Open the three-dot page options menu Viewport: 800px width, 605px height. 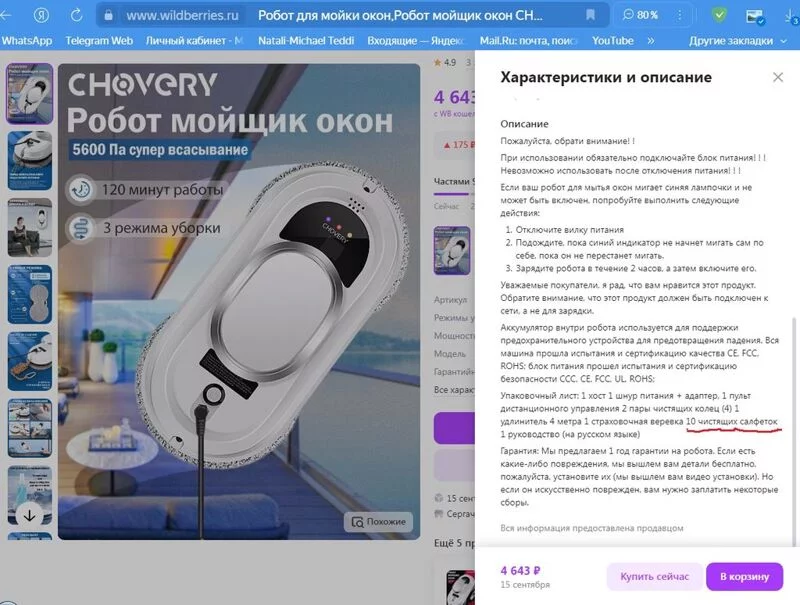680,15
